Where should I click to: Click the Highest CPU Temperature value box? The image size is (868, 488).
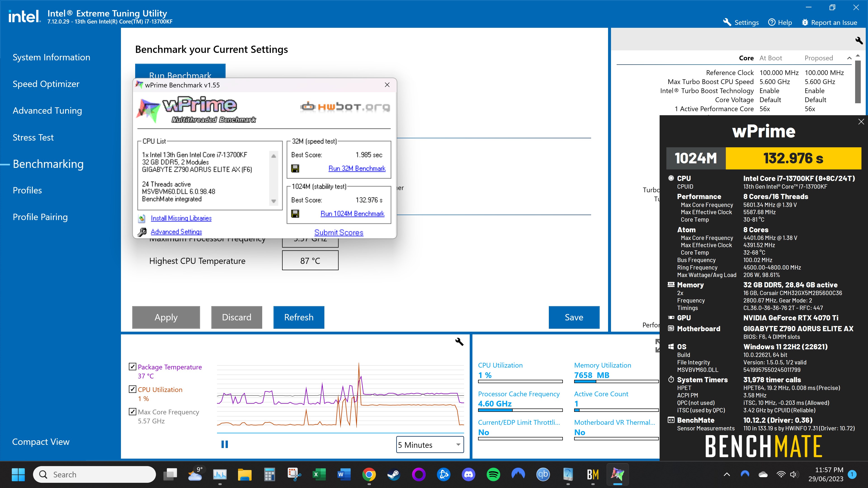coord(310,260)
